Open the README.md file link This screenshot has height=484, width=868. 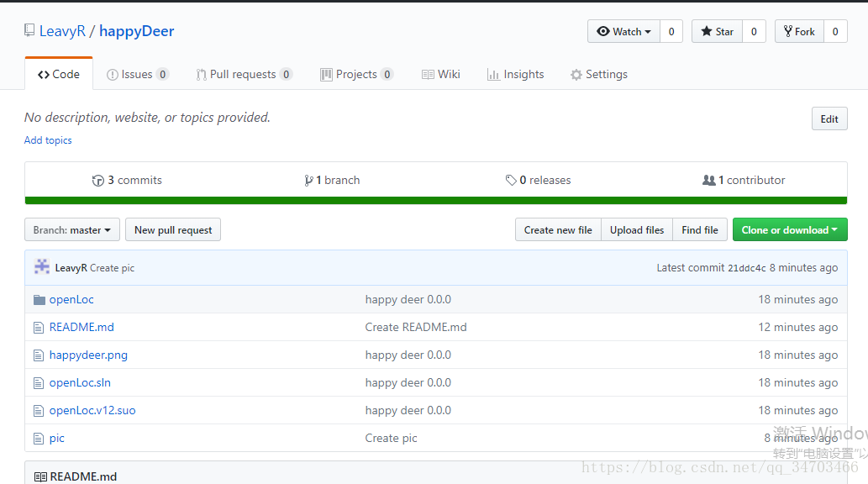82,327
